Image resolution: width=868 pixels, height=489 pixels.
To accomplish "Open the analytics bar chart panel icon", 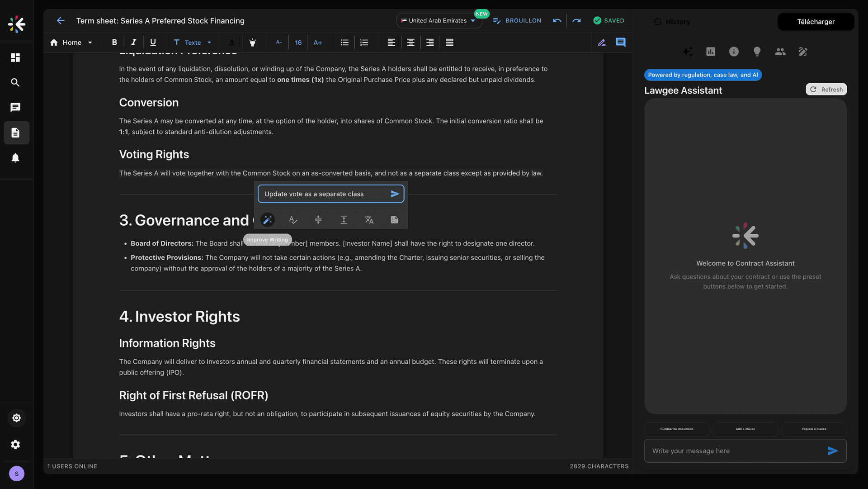I will [711, 52].
